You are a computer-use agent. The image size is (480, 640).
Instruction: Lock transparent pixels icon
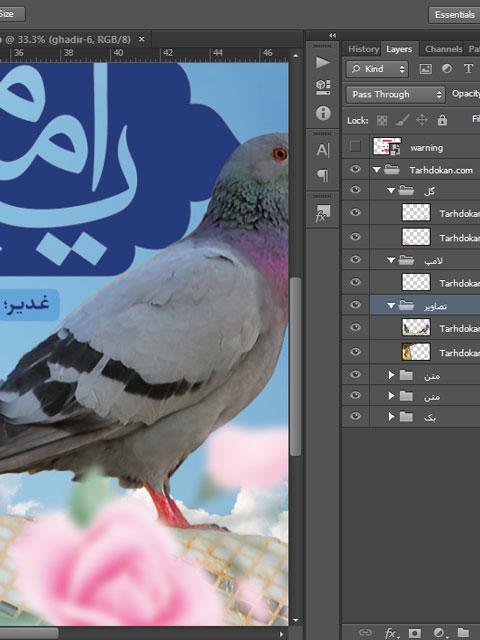pyautogui.click(x=382, y=120)
